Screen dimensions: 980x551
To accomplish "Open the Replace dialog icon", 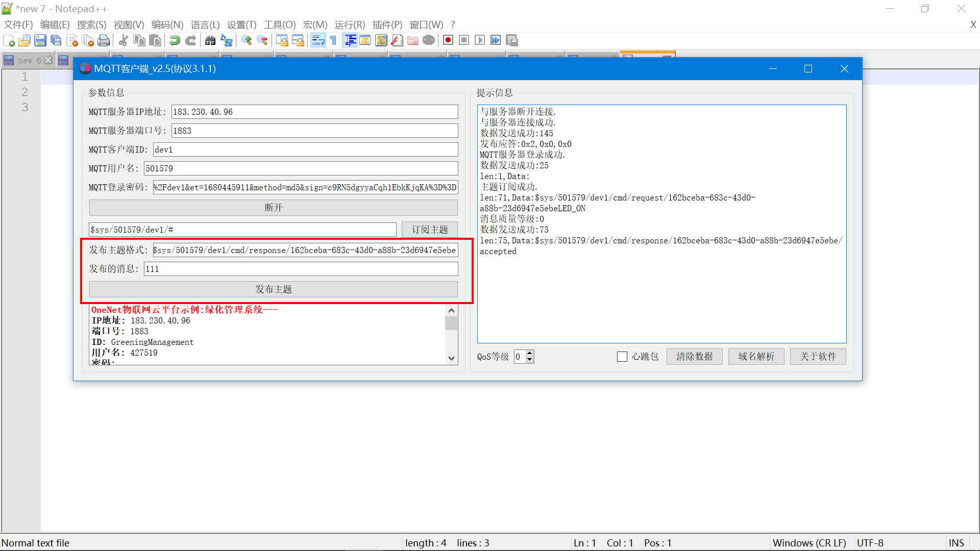I will click(x=226, y=40).
